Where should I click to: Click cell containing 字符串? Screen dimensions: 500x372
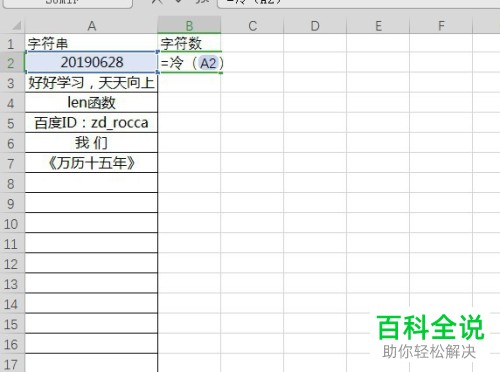(91, 43)
